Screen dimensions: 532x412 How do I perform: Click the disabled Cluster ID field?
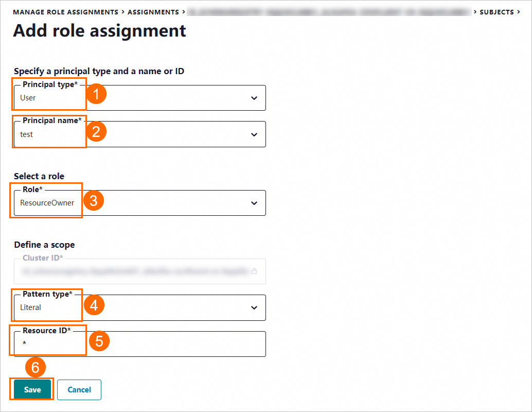134,271
